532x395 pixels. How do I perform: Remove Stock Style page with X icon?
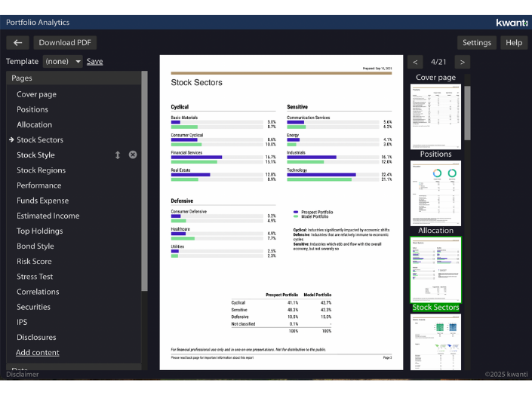pos(133,155)
